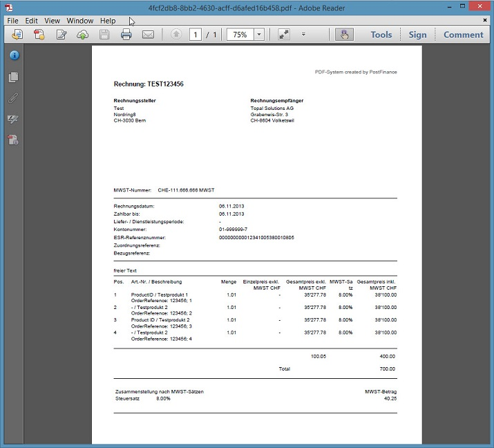The height and width of the screenshot is (448, 494).
Task: Open the Sign pane
Action: (x=417, y=35)
